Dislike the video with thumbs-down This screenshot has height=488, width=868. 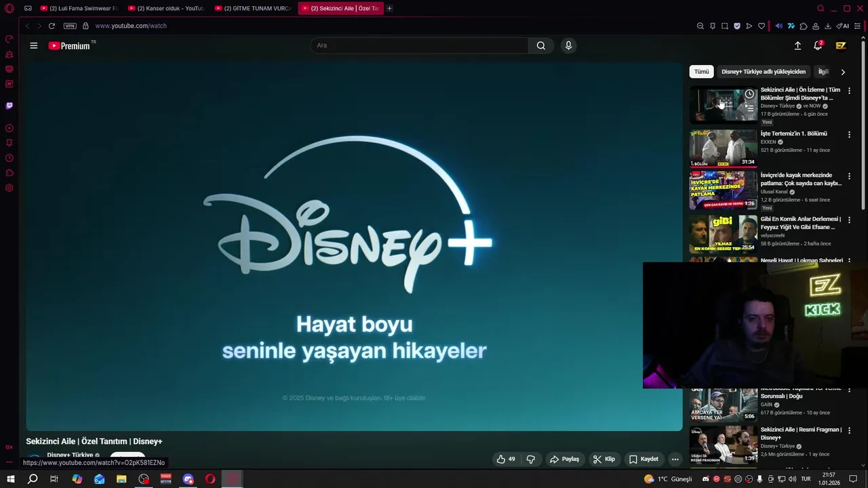[x=531, y=459]
